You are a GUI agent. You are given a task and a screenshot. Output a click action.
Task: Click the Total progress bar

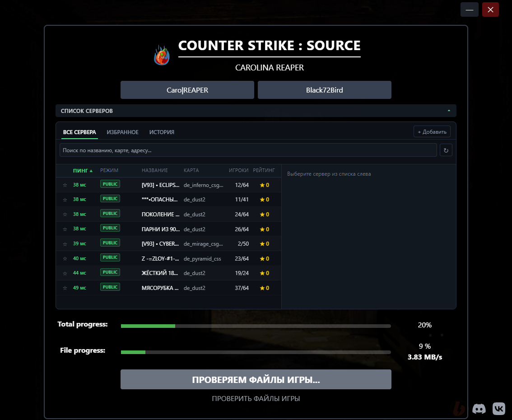256,326
